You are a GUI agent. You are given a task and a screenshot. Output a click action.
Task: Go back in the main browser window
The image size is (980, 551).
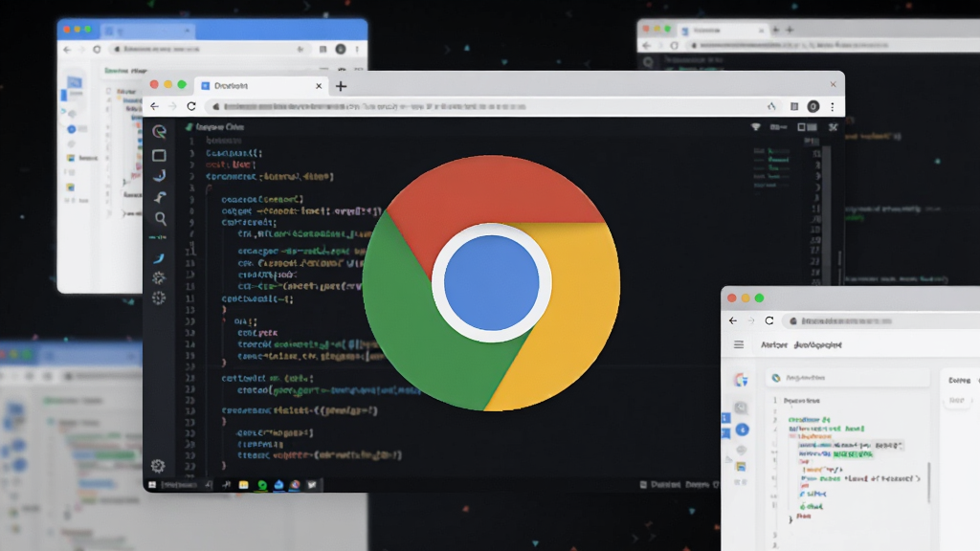tap(154, 107)
